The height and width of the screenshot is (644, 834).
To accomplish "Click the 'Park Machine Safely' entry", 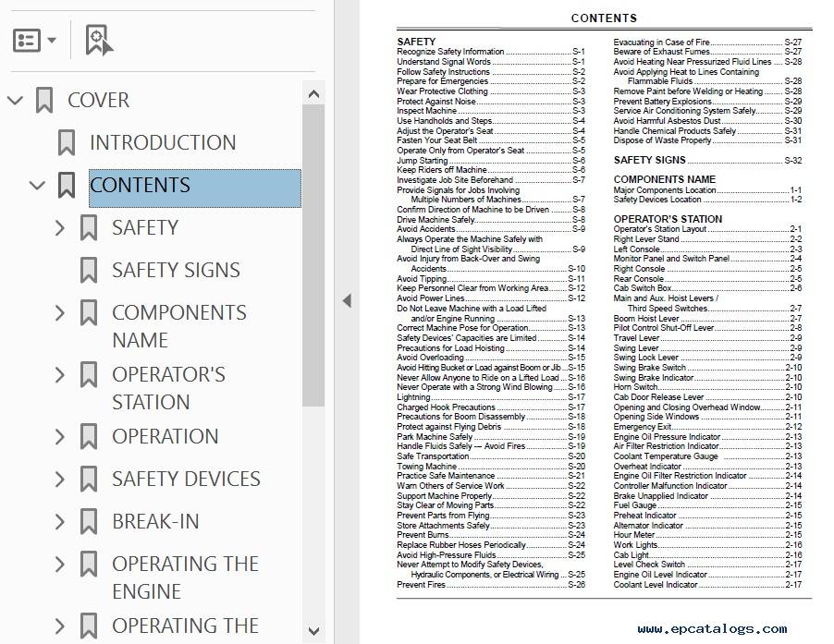I will click(x=490, y=436).
